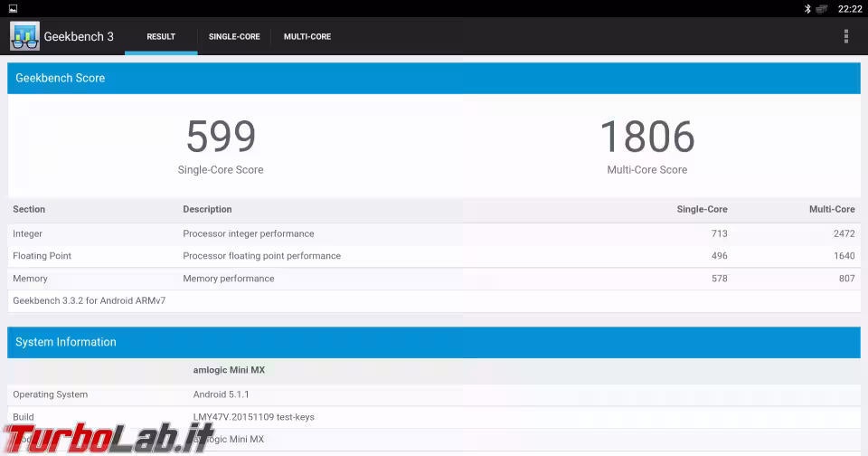Screen dimensions: 868x456
Task: Tap the Multi-Core Score label
Action: [647, 169]
